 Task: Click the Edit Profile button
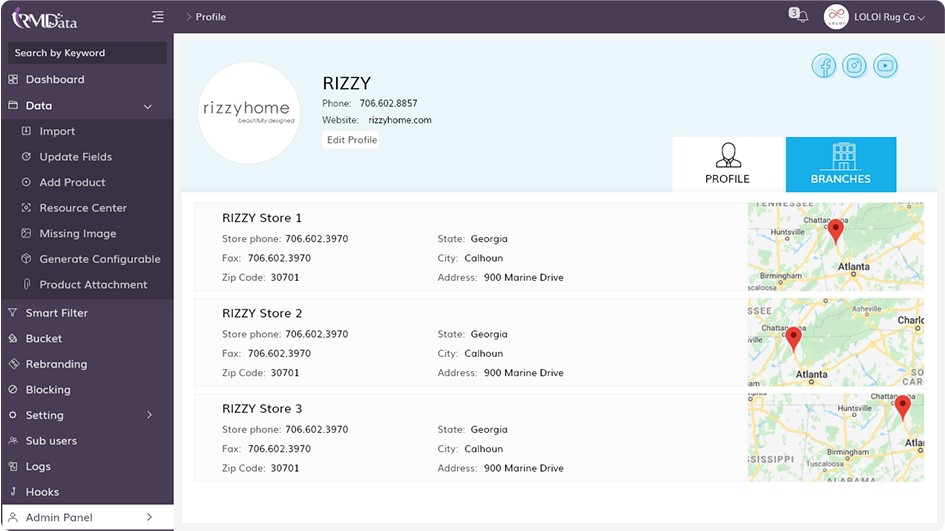352,140
